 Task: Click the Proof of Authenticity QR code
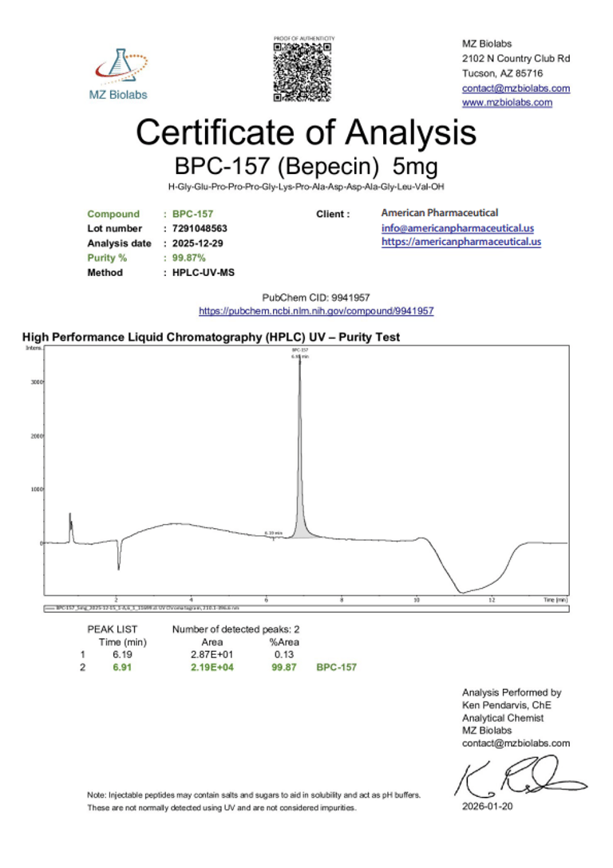pyautogui.click(x=302, y=72)
